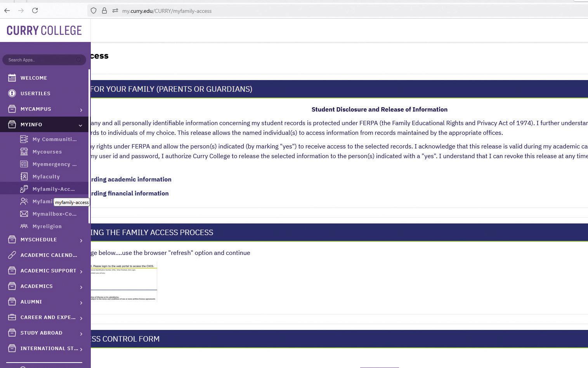Click the login page thumbnail image
The image size is (588, 368).
[124, 283]
